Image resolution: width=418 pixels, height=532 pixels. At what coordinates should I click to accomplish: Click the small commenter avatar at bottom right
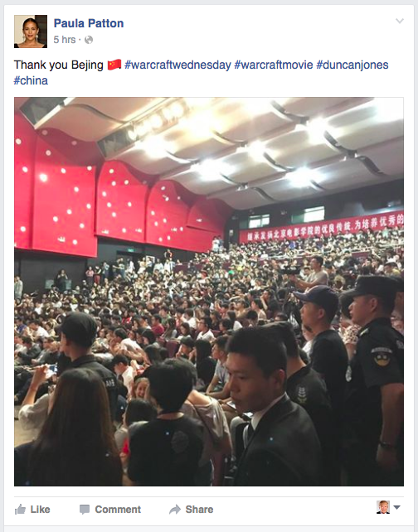(383, 507)
